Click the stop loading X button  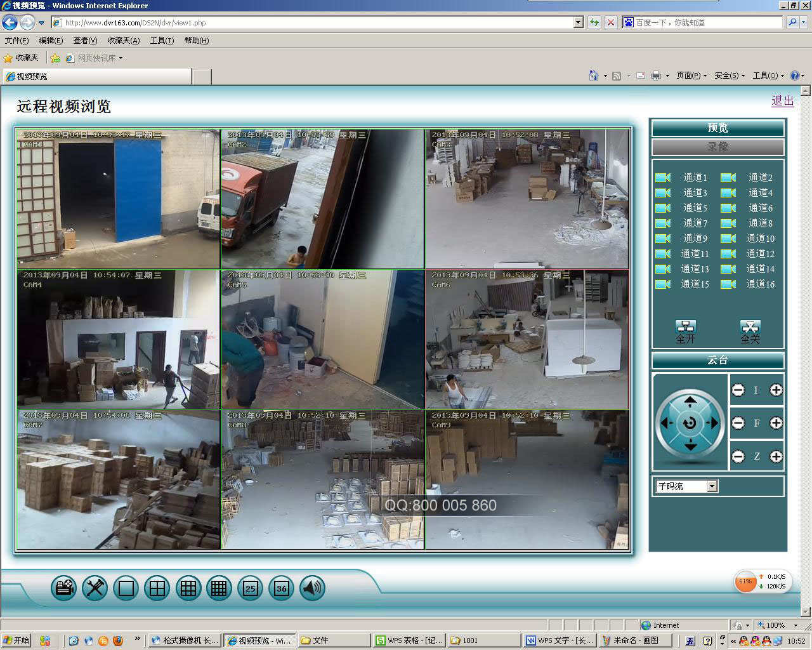pyautogui.click(x=610, y=22)
